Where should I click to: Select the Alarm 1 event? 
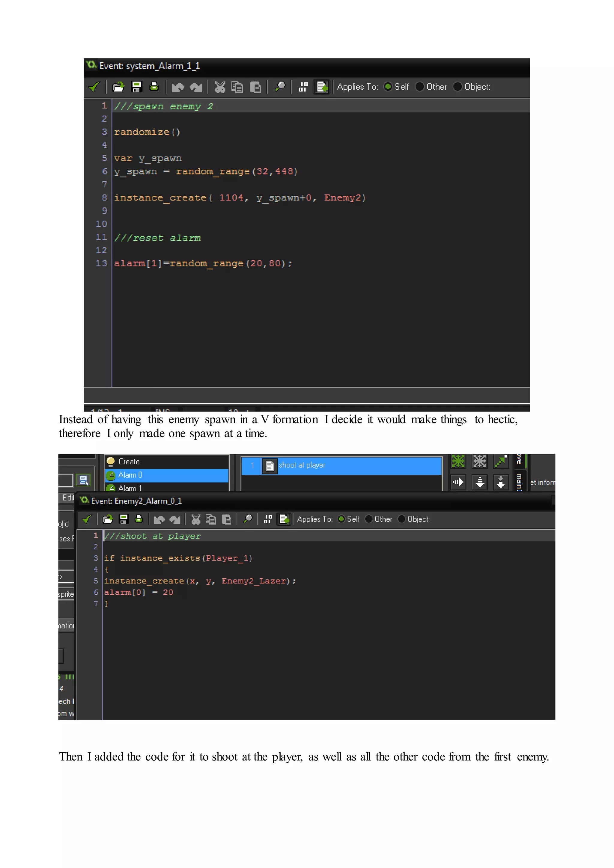pyautogui.click(x=130, y=488)
